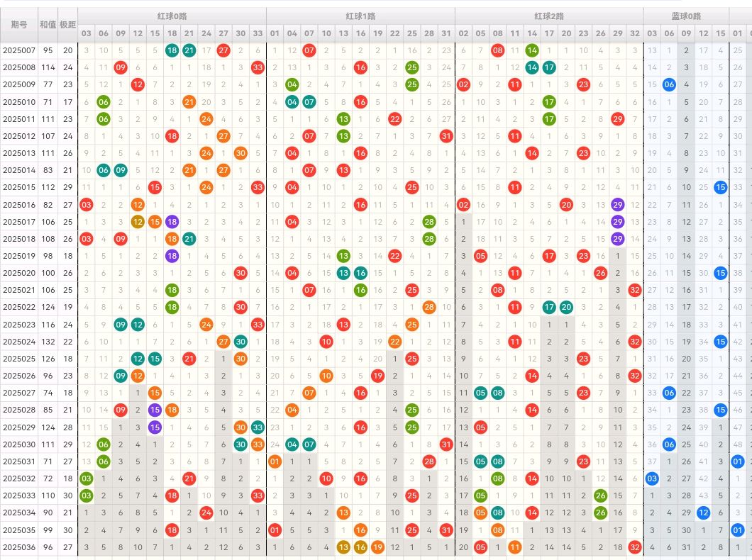This screenshot has height=560, width=752.
Task: Click green ball 28 in row 2025018
Action: coord(429,239)
